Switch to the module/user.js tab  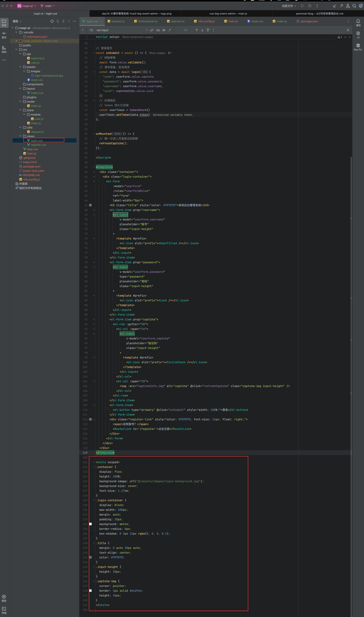point(146,21)
